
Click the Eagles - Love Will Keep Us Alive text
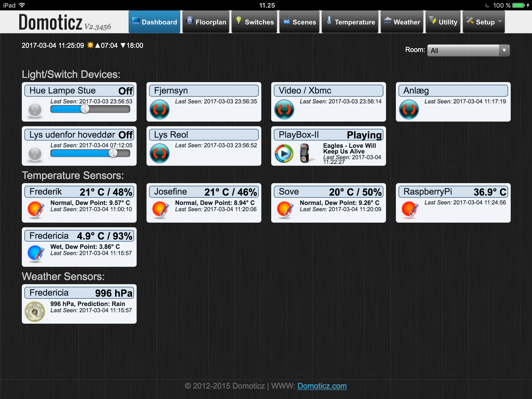click(349, 149)
